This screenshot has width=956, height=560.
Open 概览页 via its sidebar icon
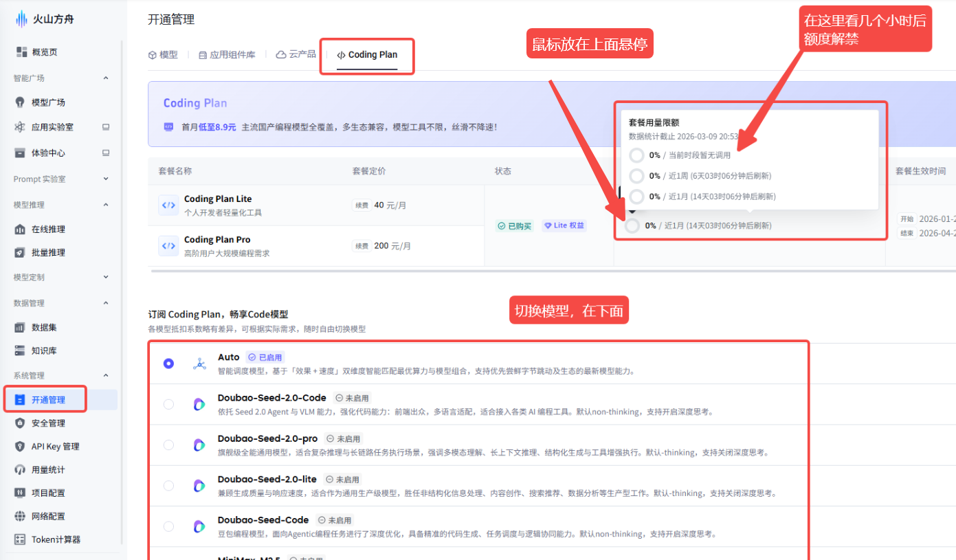click(x=21, y=52)
